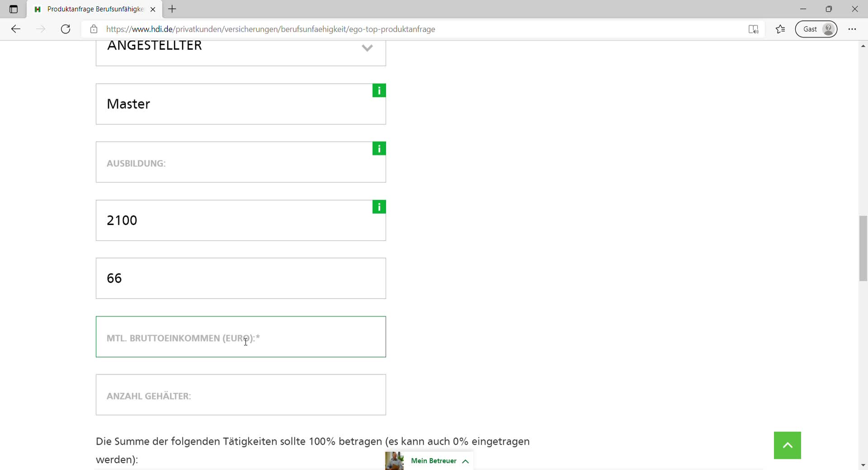This screenshot has width=868, height=470.
Task: Open browser settings and more menu
Action: [852, 29]
